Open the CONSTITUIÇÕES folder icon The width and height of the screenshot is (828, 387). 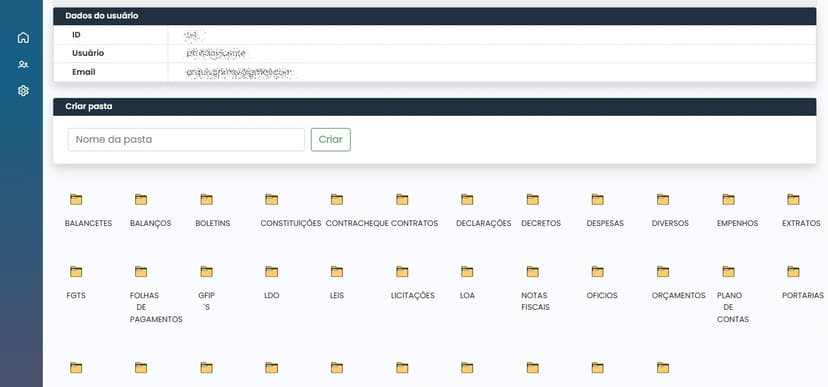point(271,200)
